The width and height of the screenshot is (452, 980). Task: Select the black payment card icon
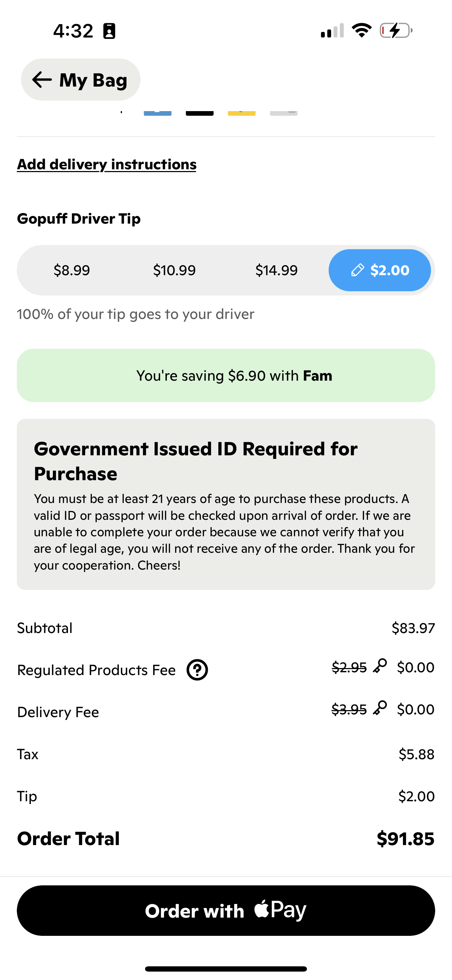pyautogui.click(x=199, y=112)
